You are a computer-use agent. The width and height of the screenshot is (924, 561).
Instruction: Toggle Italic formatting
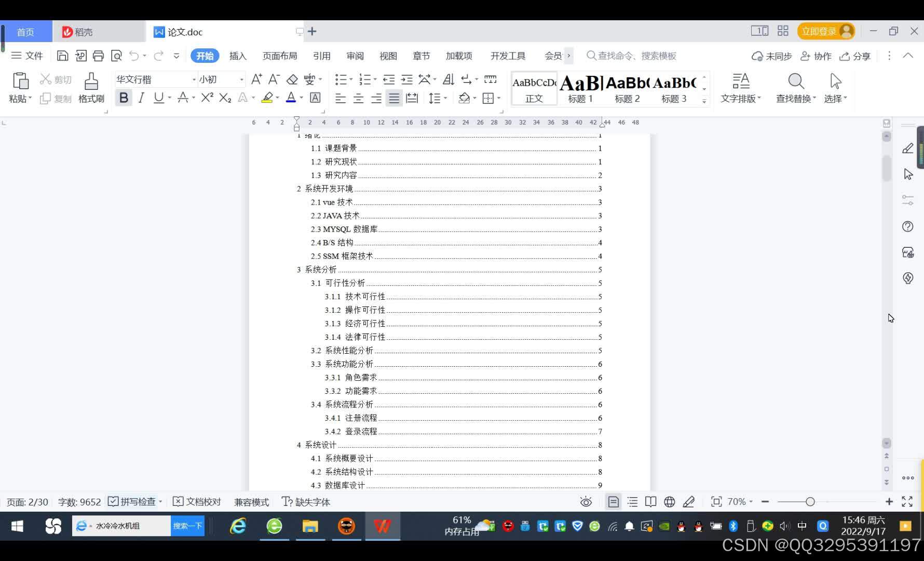tap(141, 98)
